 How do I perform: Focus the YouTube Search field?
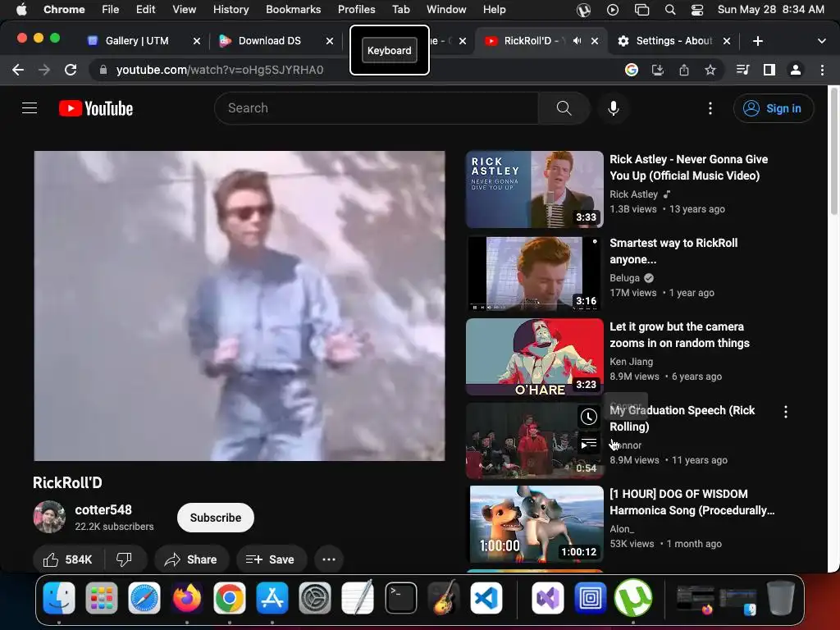coord(376,108)
